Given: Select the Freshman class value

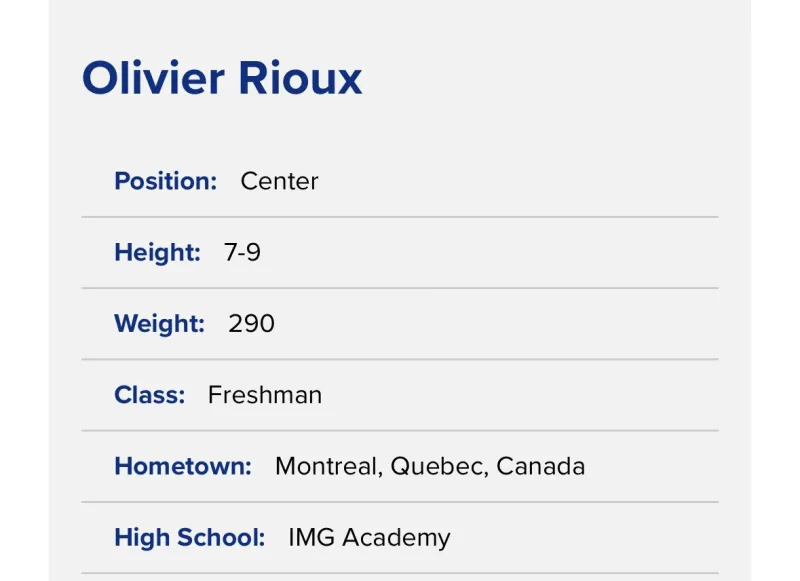Looking at the screenshot, I should (265, 395).
